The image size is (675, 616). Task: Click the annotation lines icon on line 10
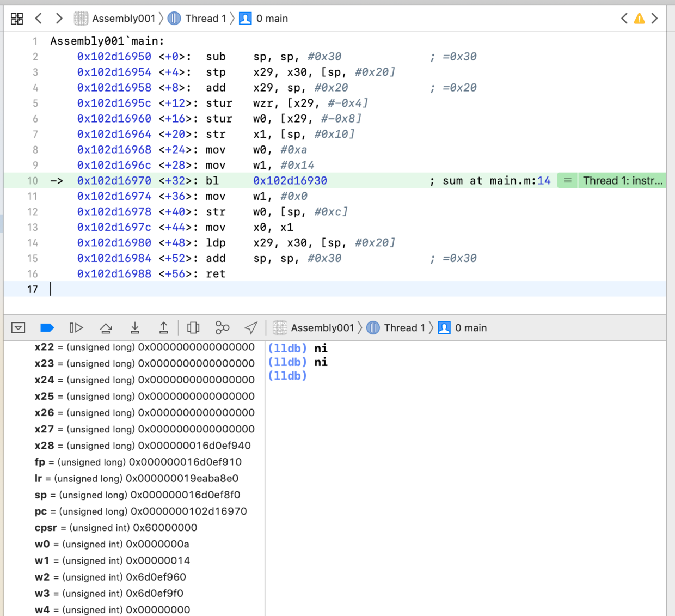[x=568, y=181]
